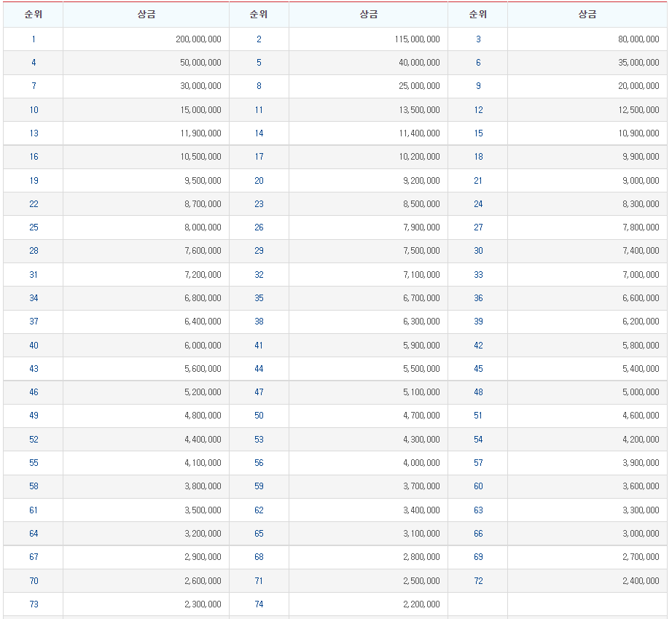Select rank number 14
The width and height of the screenshot is (672, 619).
[x=259, y=133]
